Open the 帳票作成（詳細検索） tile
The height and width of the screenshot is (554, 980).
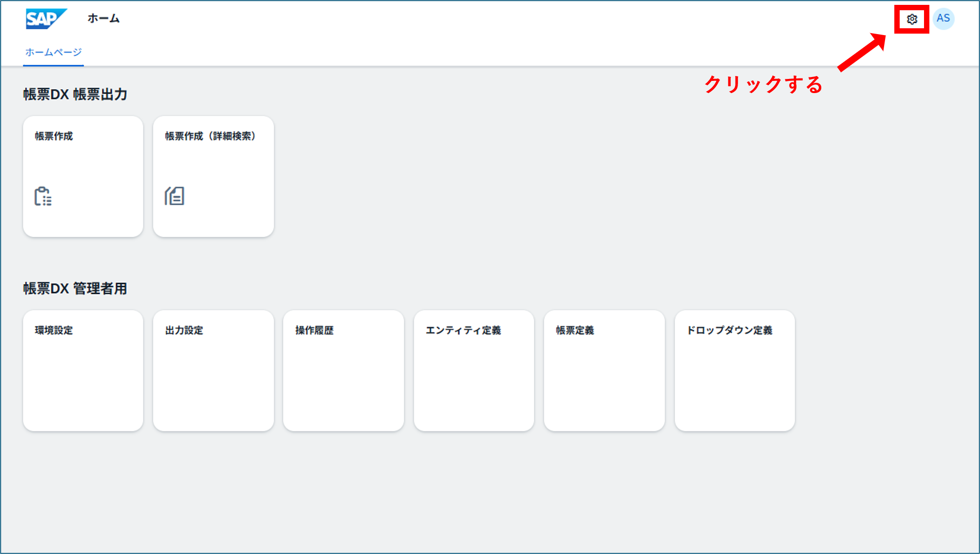213,176
